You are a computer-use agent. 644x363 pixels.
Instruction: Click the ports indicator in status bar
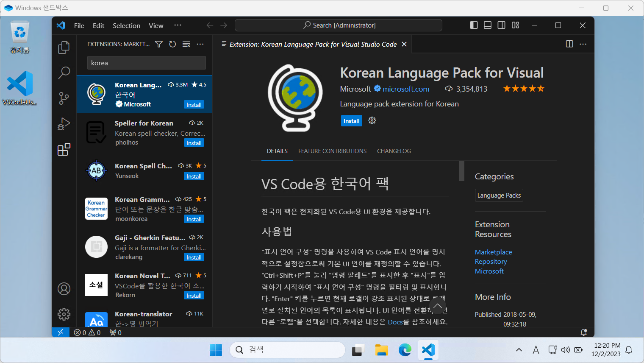click(x=116, y=332)
